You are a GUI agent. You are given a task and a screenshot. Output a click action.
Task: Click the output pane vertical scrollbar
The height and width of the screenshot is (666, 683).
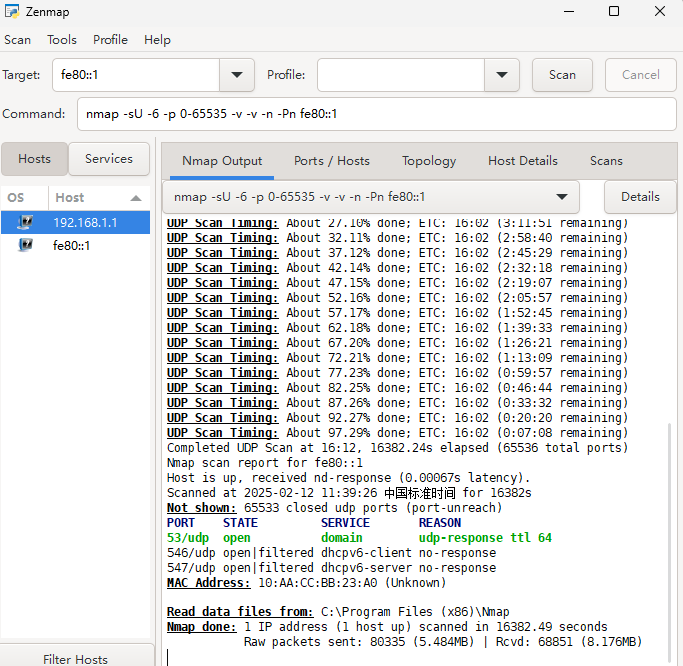point(669,542)
